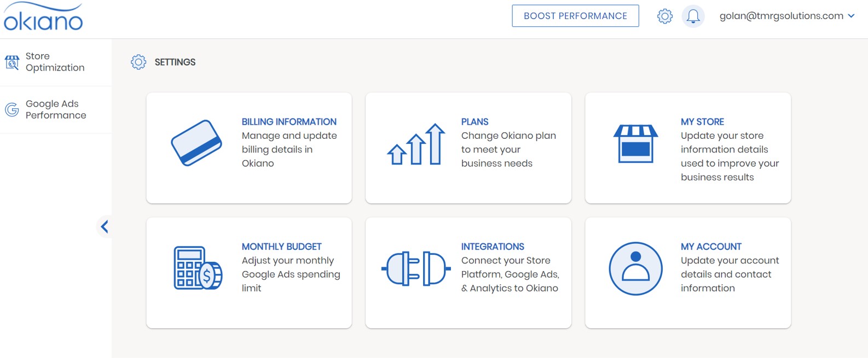Click the Store Optimization sidebar icon

coord(12,62)
